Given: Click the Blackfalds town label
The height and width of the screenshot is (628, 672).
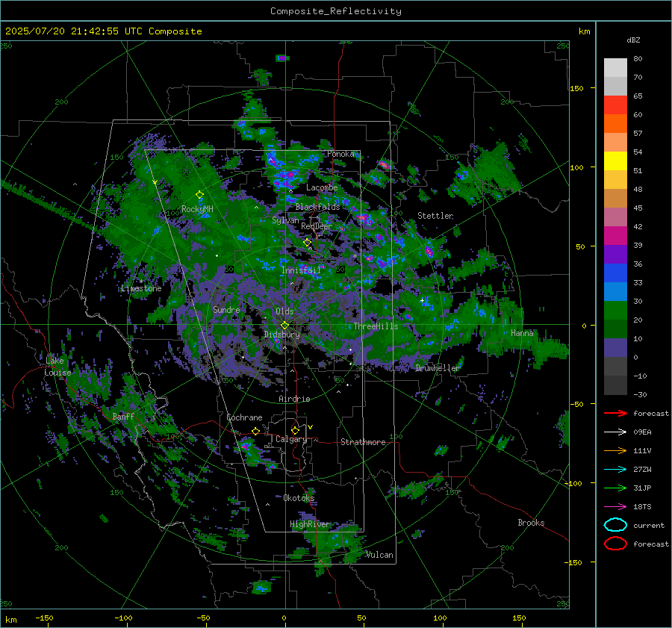Looking at the screenshot, I should tap(317, 207).
